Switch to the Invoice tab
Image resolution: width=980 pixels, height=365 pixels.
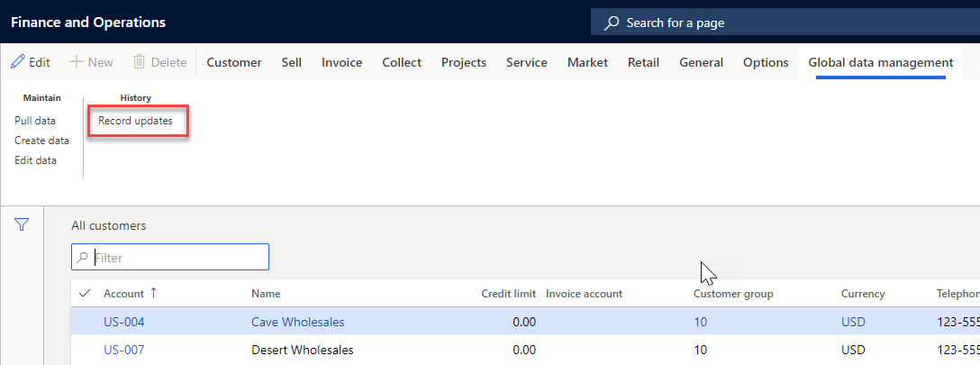(x=342, y=62)
